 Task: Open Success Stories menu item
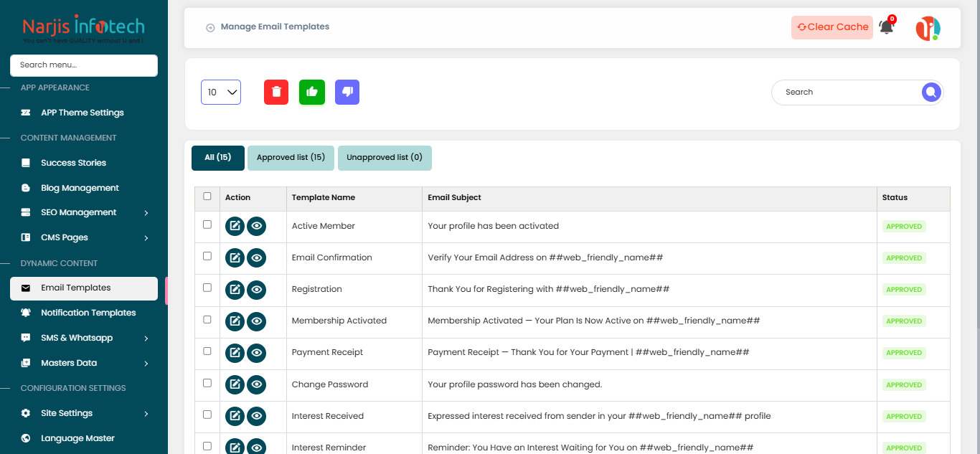83,163
